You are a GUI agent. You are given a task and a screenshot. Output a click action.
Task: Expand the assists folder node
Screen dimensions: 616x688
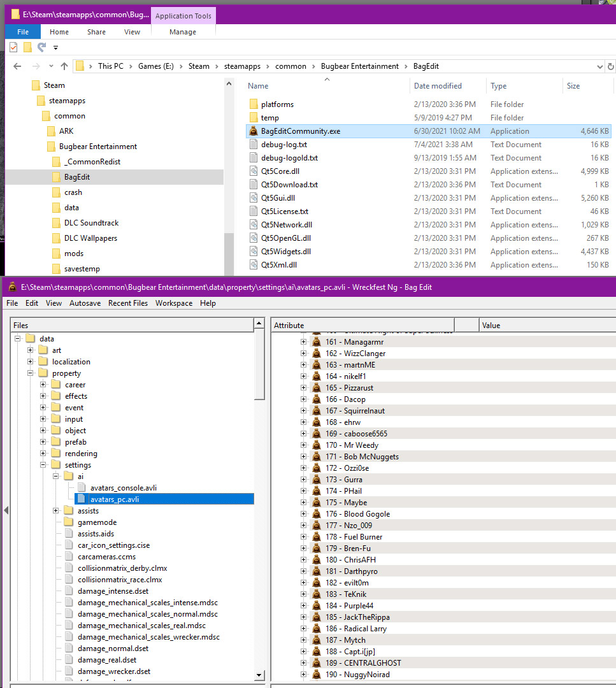pos(55,510)
